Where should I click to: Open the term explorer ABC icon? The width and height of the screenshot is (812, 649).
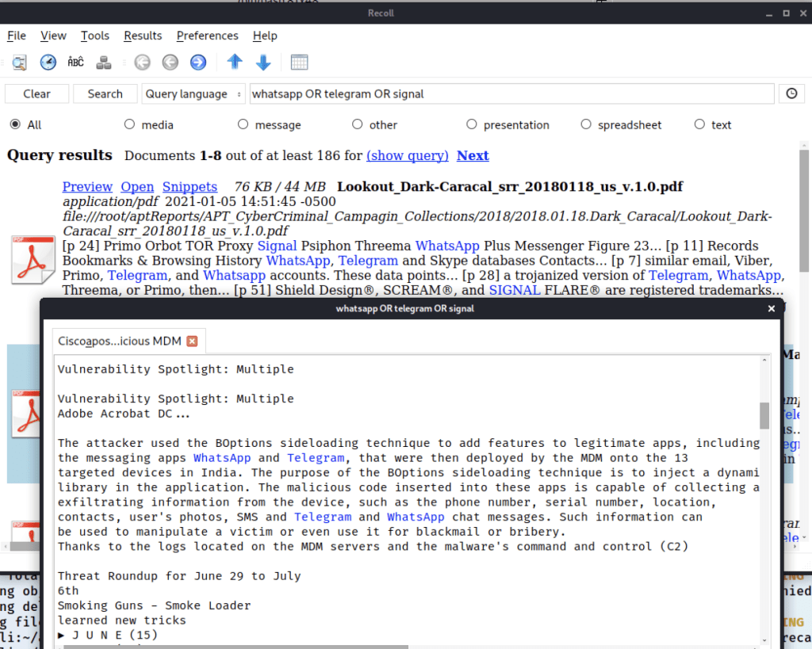click(75, 62)
